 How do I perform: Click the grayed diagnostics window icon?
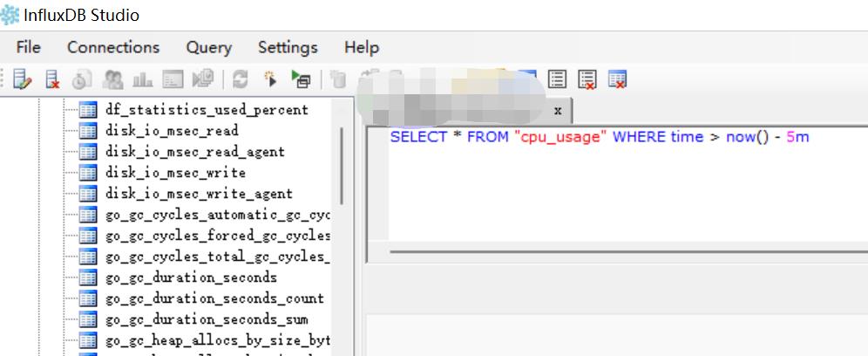tap(173, 80)
